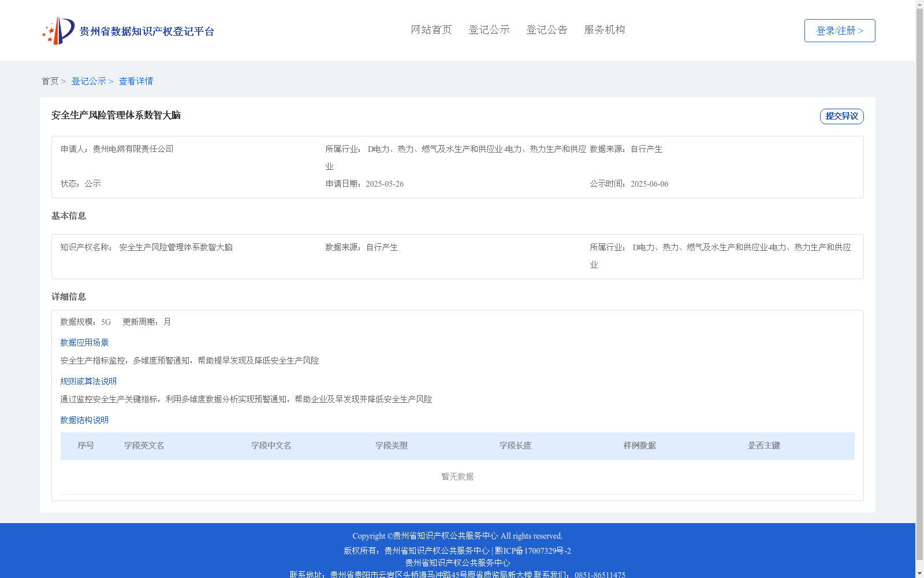924x578 pixels.
Task: Click 更新周期：月 value
Action: pyautogui.click(x=147, y=322)
